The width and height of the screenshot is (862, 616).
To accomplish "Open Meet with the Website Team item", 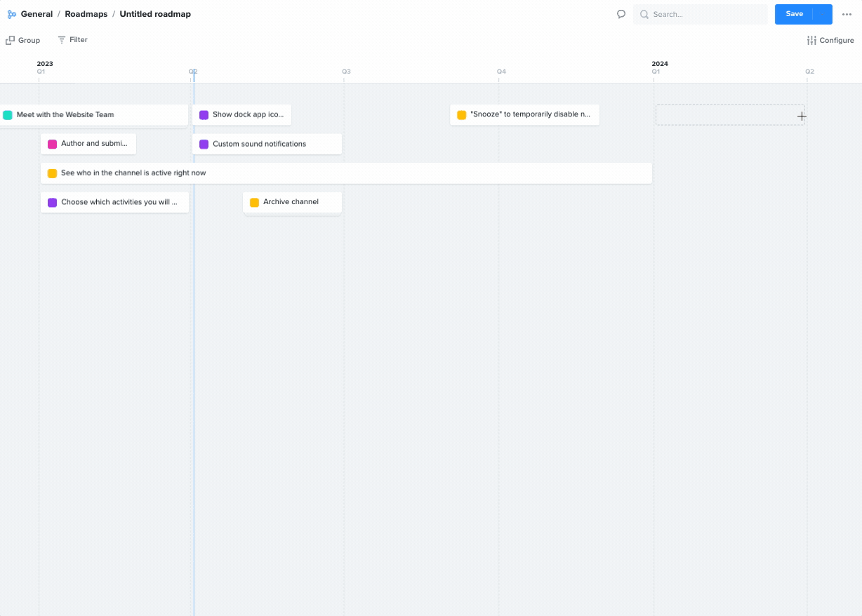I will point(94,115).
